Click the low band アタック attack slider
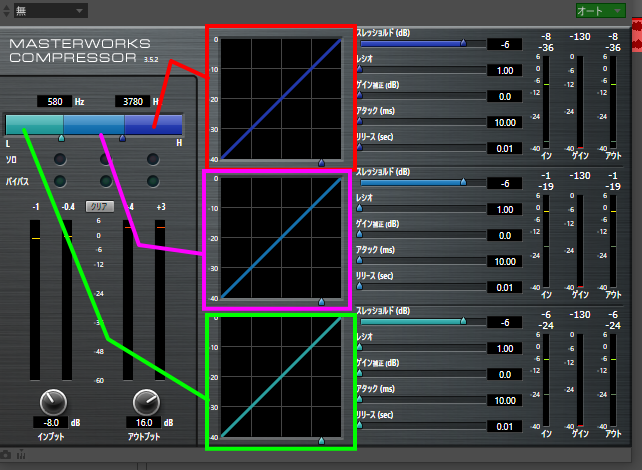 click(x=423, y=400)
